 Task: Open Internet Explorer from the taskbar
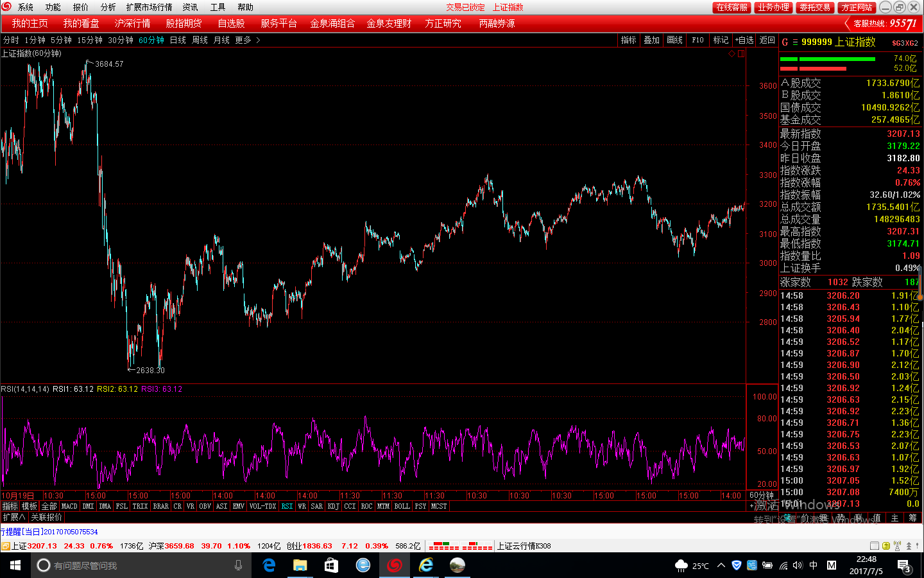(x=426, y=565)
